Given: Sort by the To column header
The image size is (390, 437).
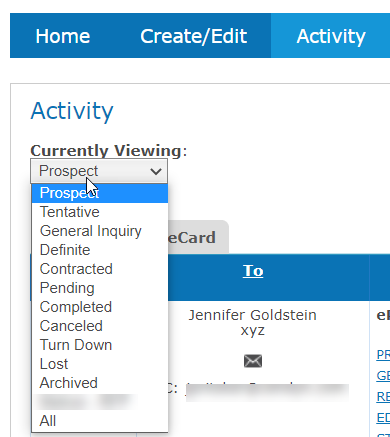Looking at the screenshot, I should coord(253,271).
